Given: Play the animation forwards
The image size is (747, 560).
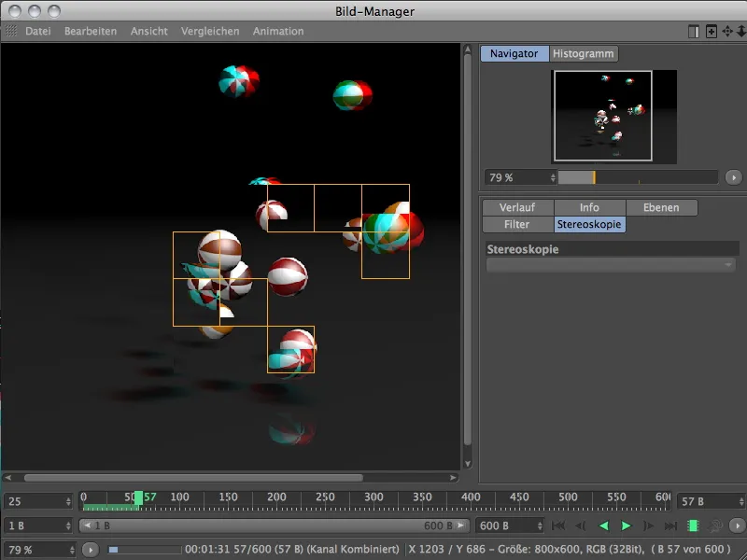Looking at the screenshot, I should point(626,525).
